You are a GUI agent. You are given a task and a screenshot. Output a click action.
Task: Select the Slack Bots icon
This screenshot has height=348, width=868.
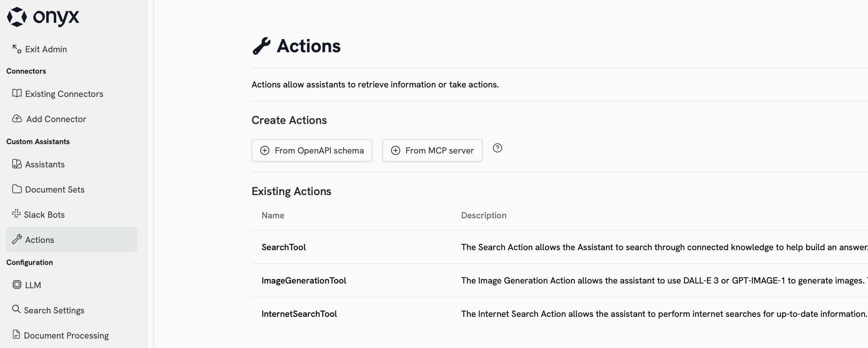(x=16, y=214)
